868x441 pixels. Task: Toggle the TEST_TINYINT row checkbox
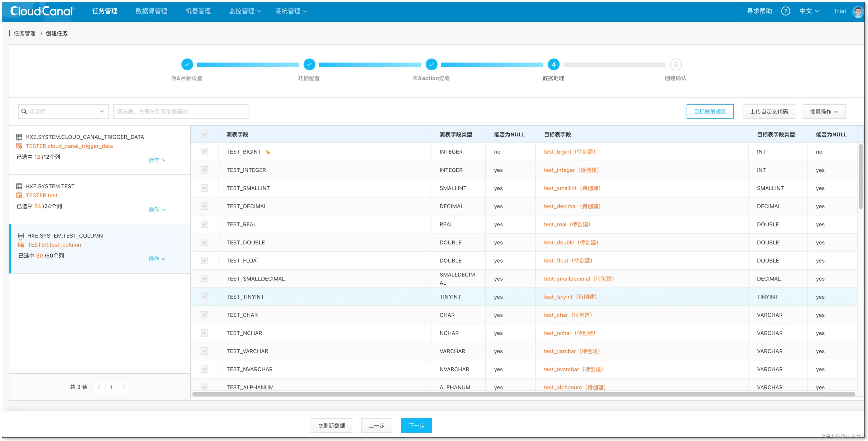205,297
